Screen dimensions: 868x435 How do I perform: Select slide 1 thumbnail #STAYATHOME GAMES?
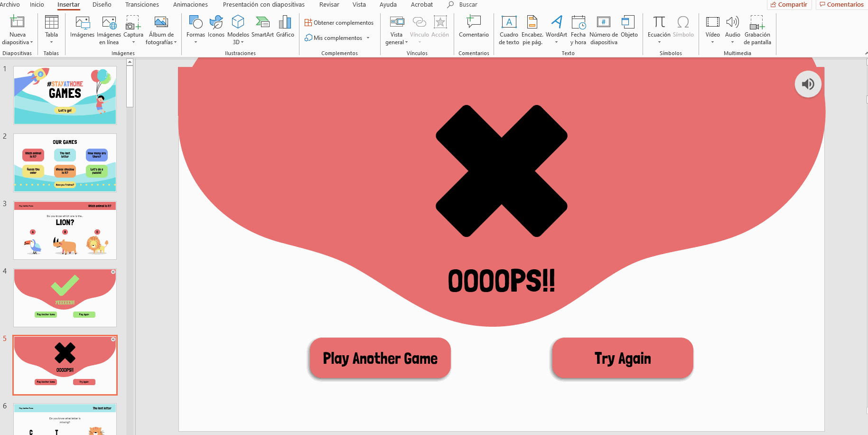[65, 95]
